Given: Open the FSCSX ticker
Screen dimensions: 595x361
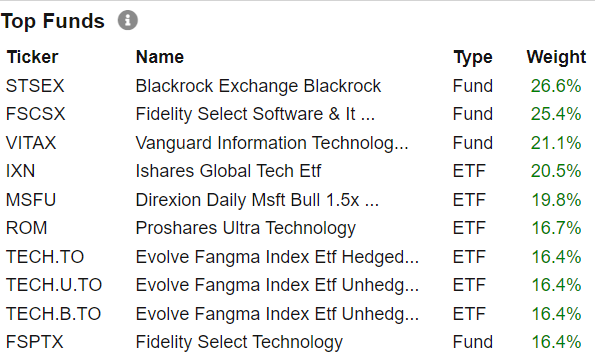Looking at the screenshot, I should click(x=35, y=114).
